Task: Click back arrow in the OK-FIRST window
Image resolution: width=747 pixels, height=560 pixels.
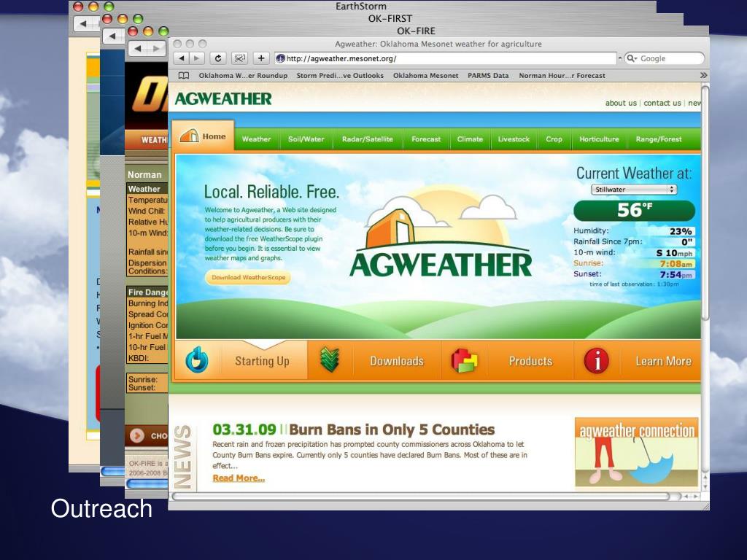Action: [113, 36]
